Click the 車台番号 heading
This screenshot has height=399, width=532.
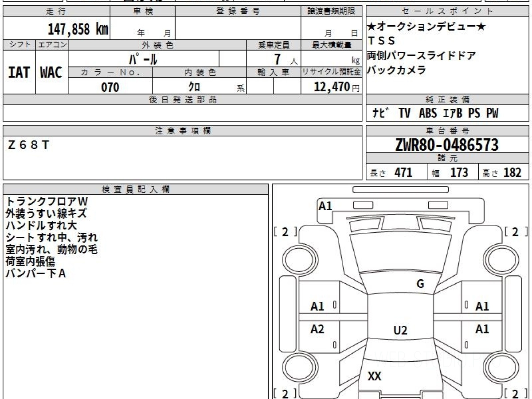click(447, 131)
